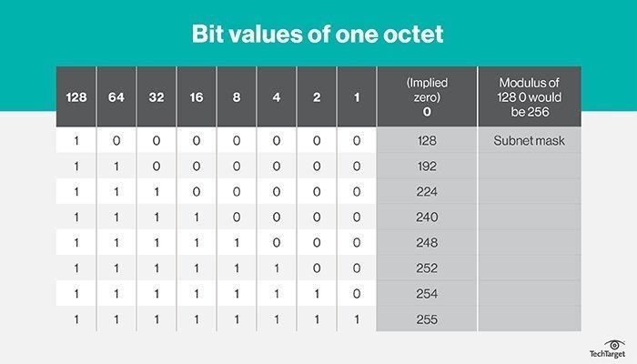The height and width of the screenshot is (364, 637).
Task: Click the "Bit values of one octet" title
Action: click(x=318, y=35)
